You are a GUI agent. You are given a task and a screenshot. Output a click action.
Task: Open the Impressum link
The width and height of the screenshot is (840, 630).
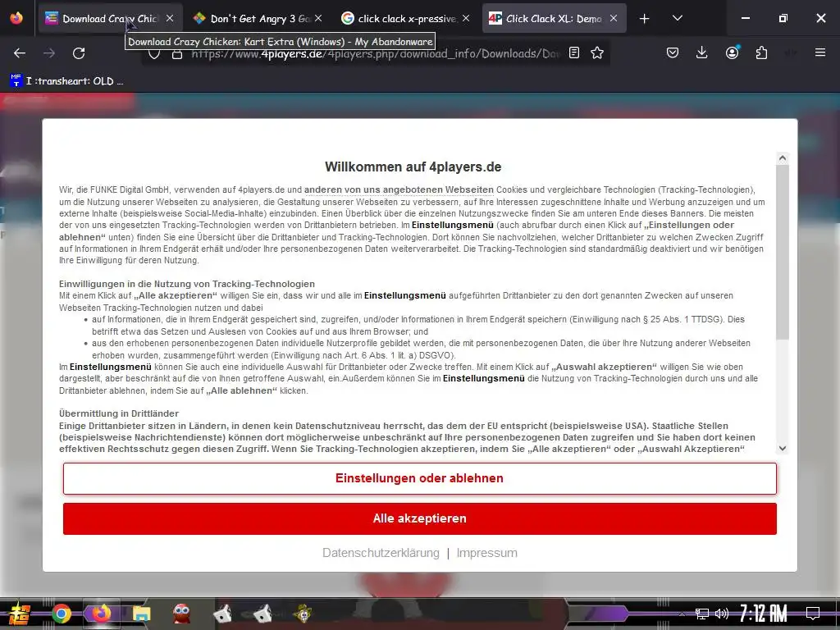pos(487,553)
